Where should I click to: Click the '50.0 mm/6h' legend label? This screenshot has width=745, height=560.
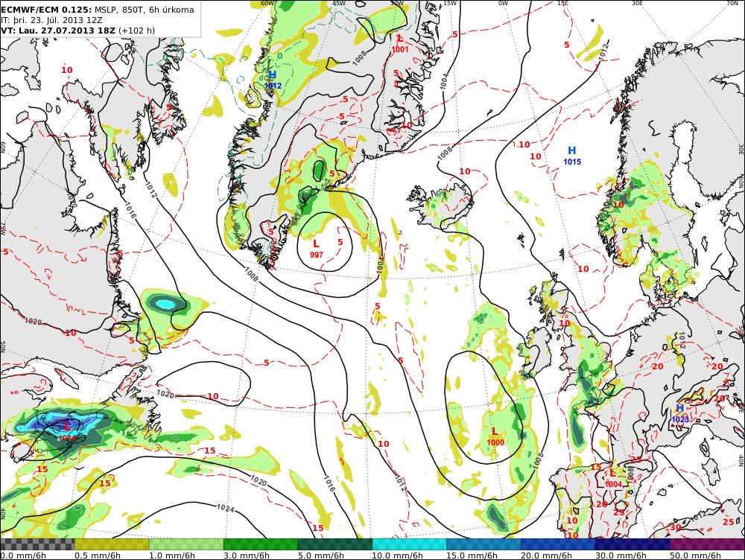click(x=695, y=556)
